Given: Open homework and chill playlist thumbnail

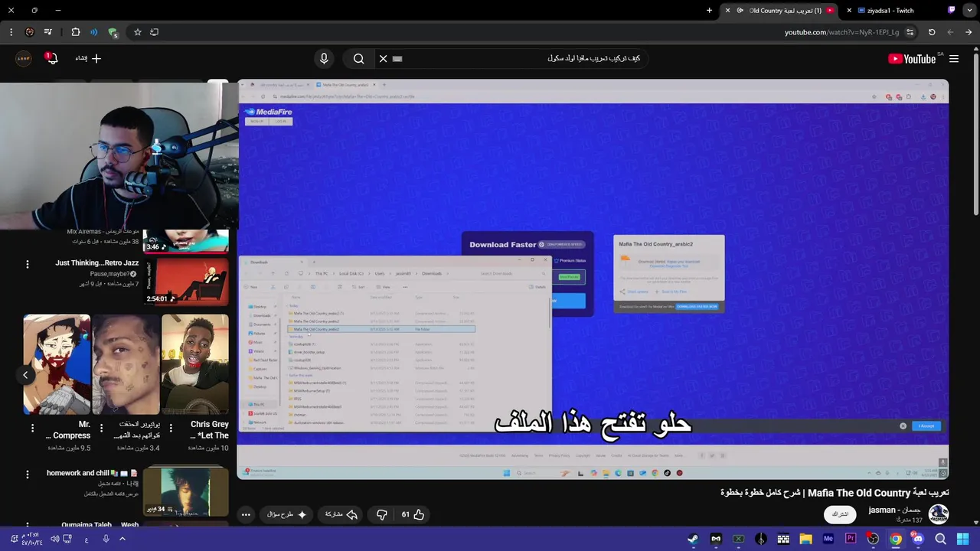Looking at the screenshot, I should coord(186,491).
